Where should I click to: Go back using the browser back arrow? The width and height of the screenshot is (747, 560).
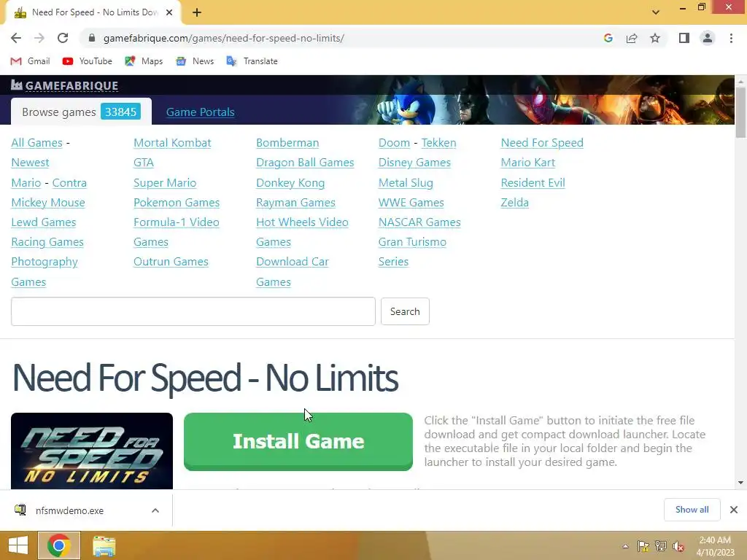coord(16,38)
